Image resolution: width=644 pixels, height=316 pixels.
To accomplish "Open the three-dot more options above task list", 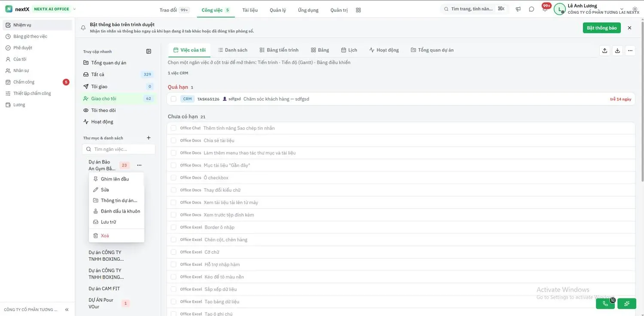I will (630, 51).
